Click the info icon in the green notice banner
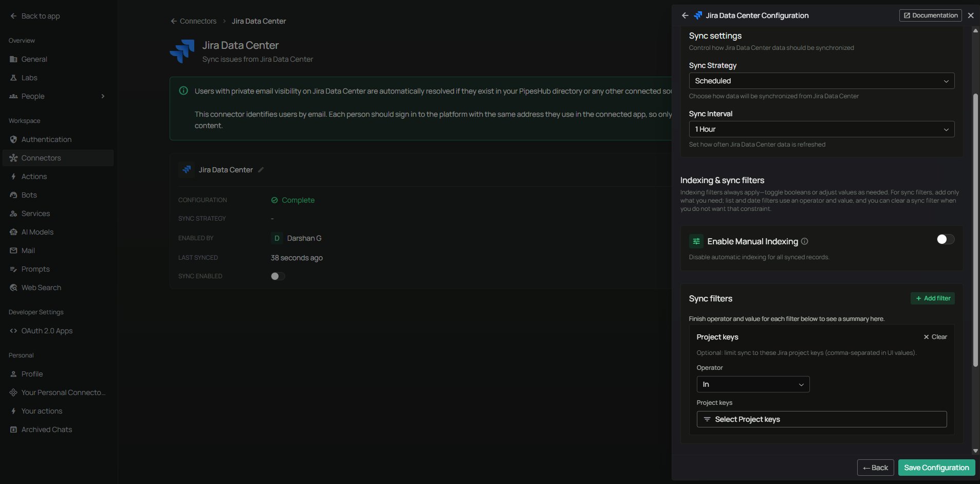 click(183, 91)
